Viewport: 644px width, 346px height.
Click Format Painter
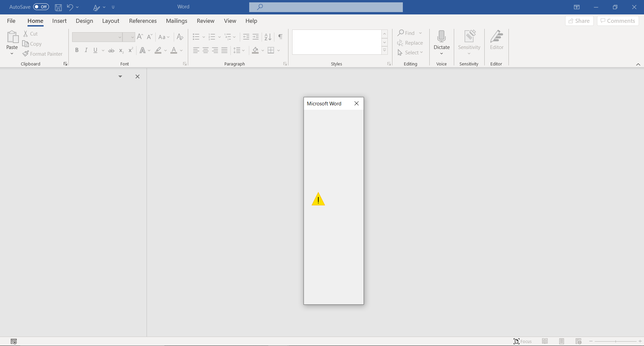43,54
